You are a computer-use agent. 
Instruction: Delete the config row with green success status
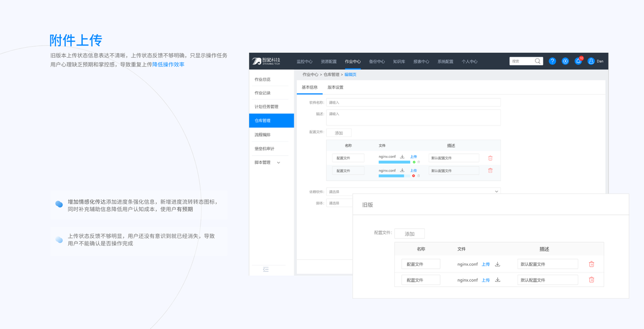(x=491, y=158)
